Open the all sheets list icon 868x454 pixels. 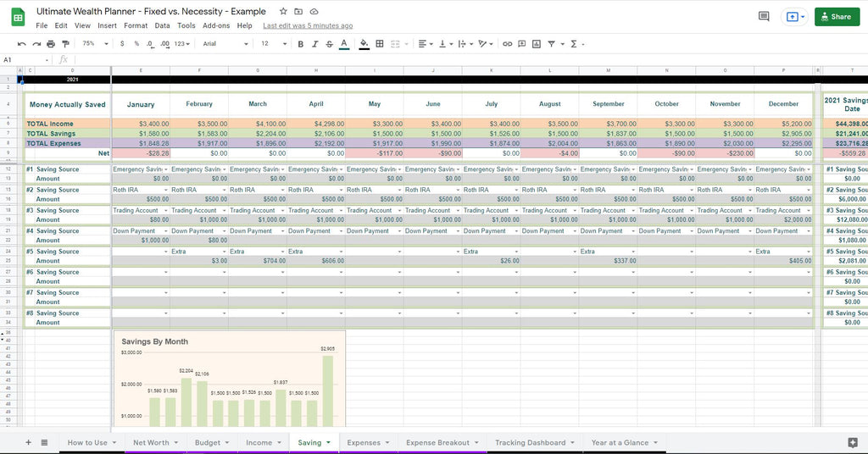pos(44,442)
